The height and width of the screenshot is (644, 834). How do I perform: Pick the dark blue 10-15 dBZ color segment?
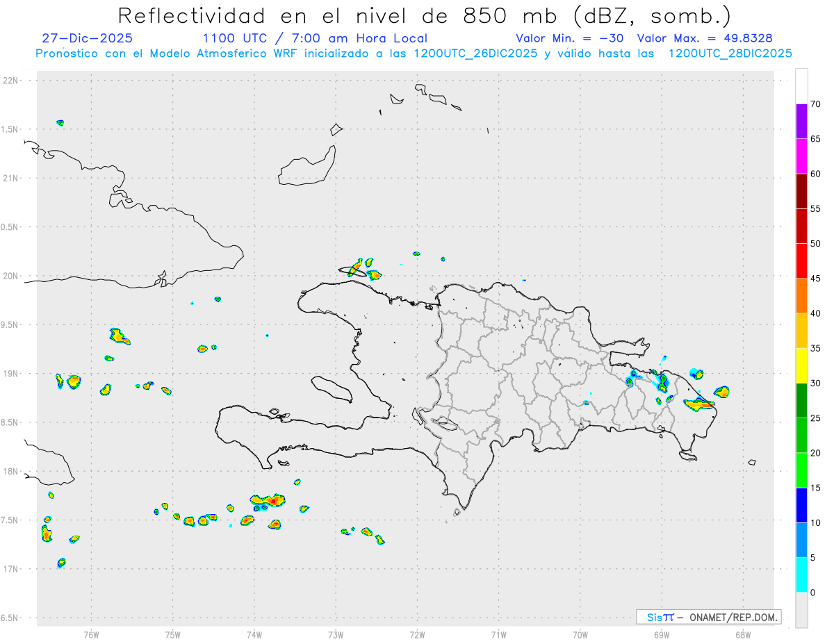(x=801, y=505)
